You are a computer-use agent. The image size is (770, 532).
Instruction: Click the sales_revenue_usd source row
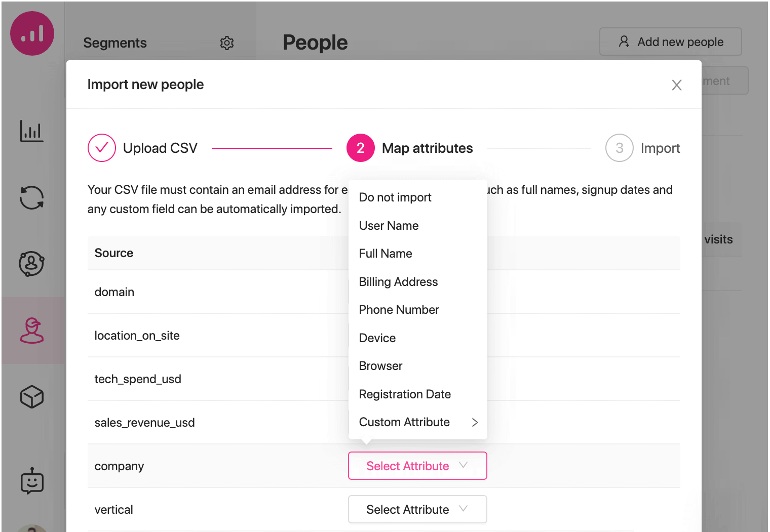pyautogui.click(x=383, y=423)
